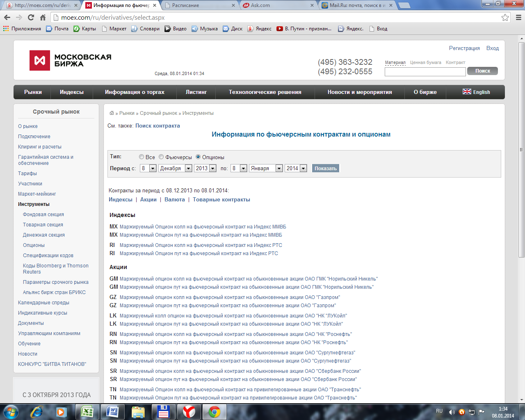This screenshot has height=420, width=525.
Task: Select the Ценная бумага search option
Action: pyautogui.click(x=426, y=62)
